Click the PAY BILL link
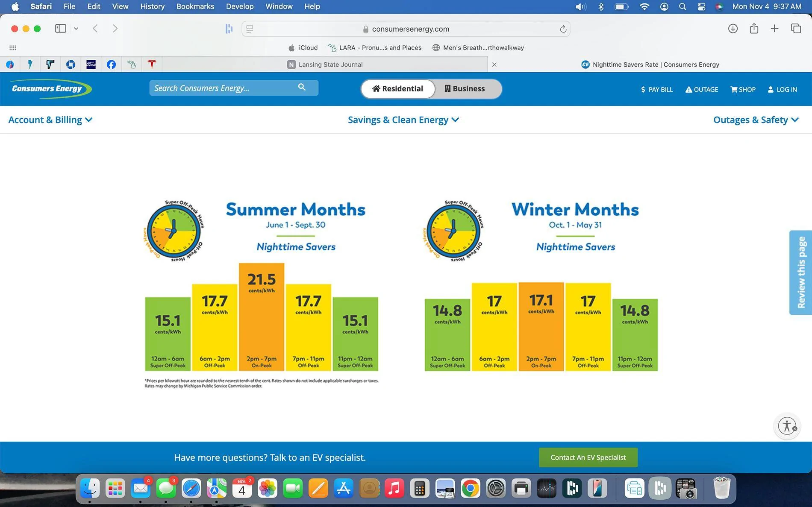 click(657, 89)
